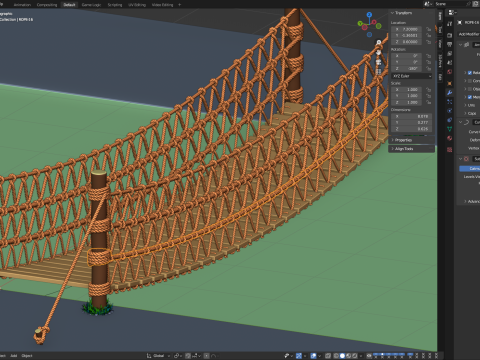Open the Particles properties tab
The image size is (480, 360).
(450, 102)
